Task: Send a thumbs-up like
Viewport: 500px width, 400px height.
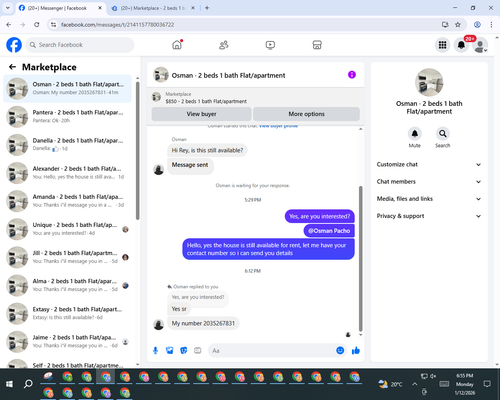Action: (356, 350)
